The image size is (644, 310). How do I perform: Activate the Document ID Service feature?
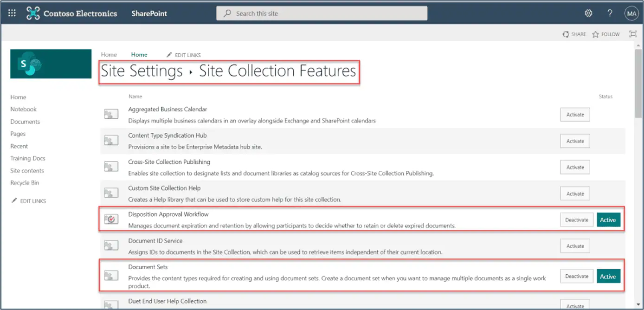tap(575, 246)
